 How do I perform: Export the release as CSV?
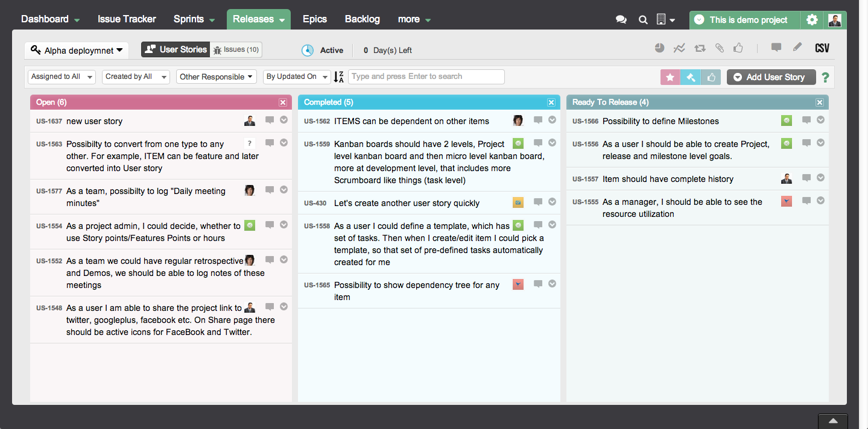pyautogui.click(x=822, y=48)
